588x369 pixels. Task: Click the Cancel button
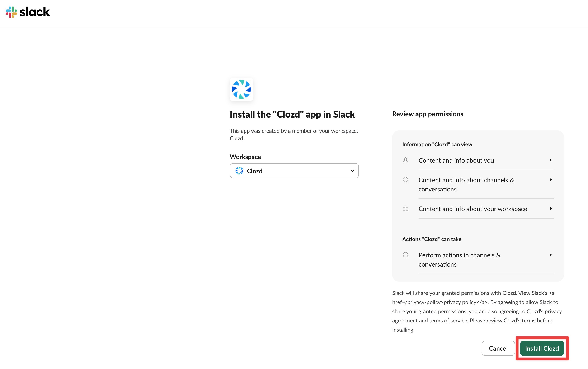point(498,348)
